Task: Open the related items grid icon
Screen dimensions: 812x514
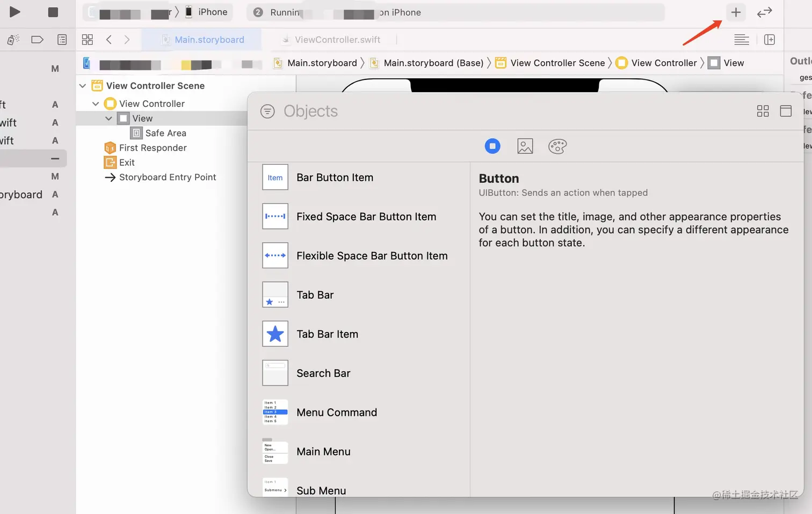Action: click(88, 40)
